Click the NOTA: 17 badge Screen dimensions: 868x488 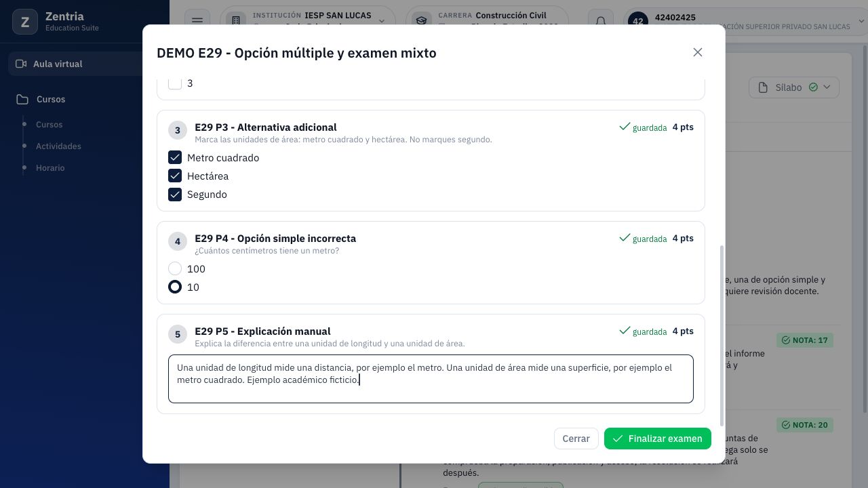(805, 340)
